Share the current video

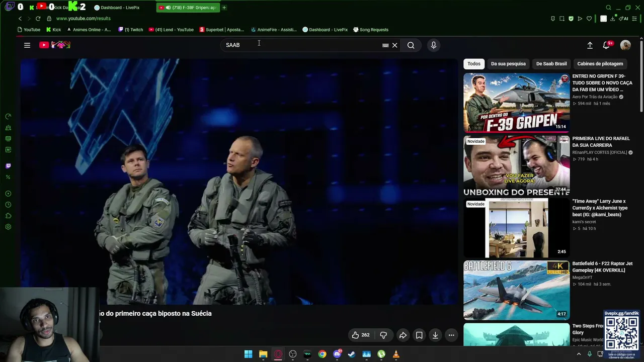pyautogui.click(x=403, y=335)
